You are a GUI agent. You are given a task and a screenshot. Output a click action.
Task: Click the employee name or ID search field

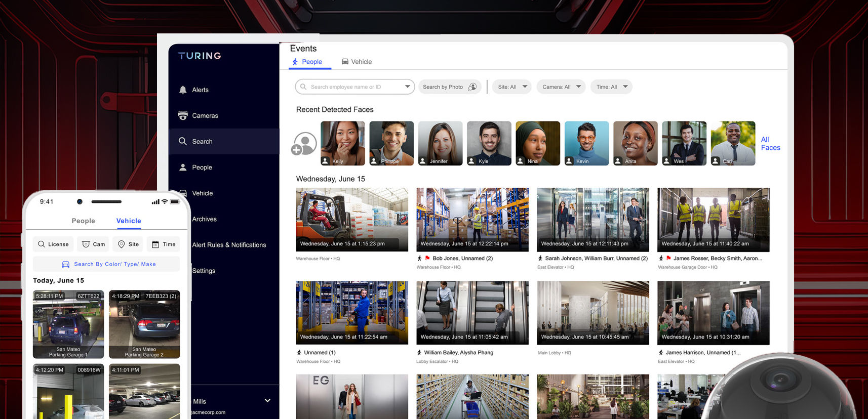tap(355, 87)
